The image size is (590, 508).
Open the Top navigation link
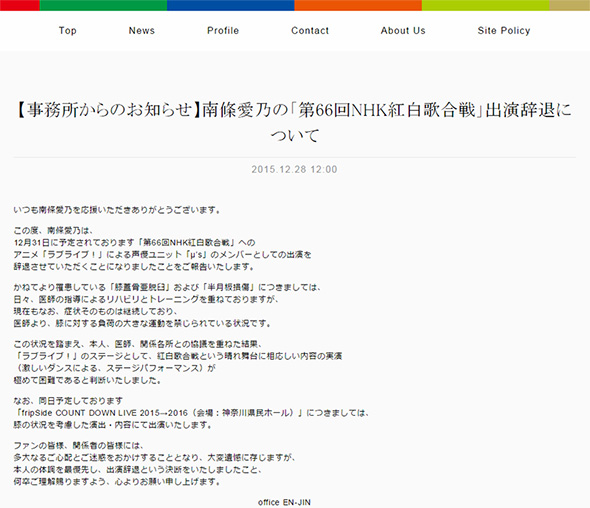pyautogui.click(x=68, y=30)
